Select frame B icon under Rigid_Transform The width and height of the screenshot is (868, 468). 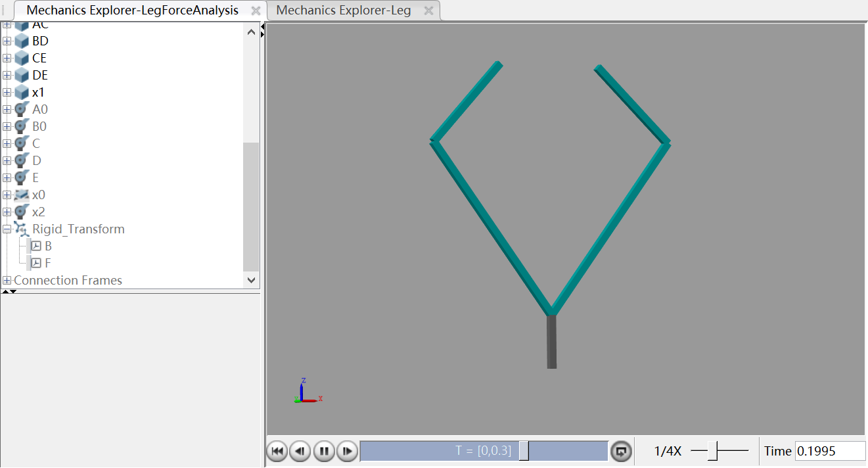click(x=37, y=246)
